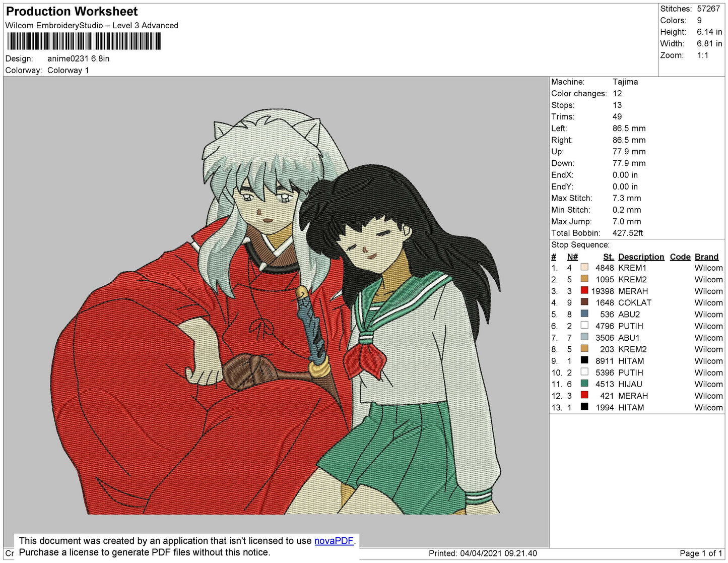728x563 pixels.
Task: Click the embroidery design preview image
Action: point(276,311)
